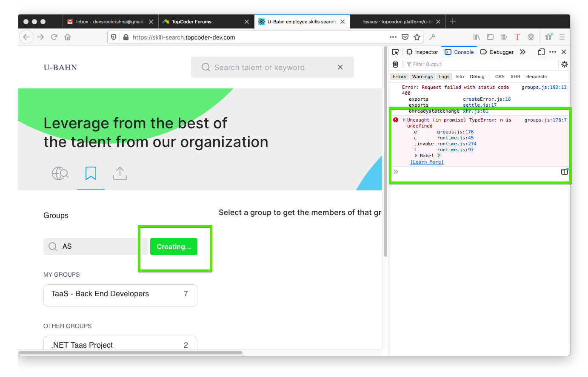
Task: Open Firefox account icon
Action: [x=504, y=37]
